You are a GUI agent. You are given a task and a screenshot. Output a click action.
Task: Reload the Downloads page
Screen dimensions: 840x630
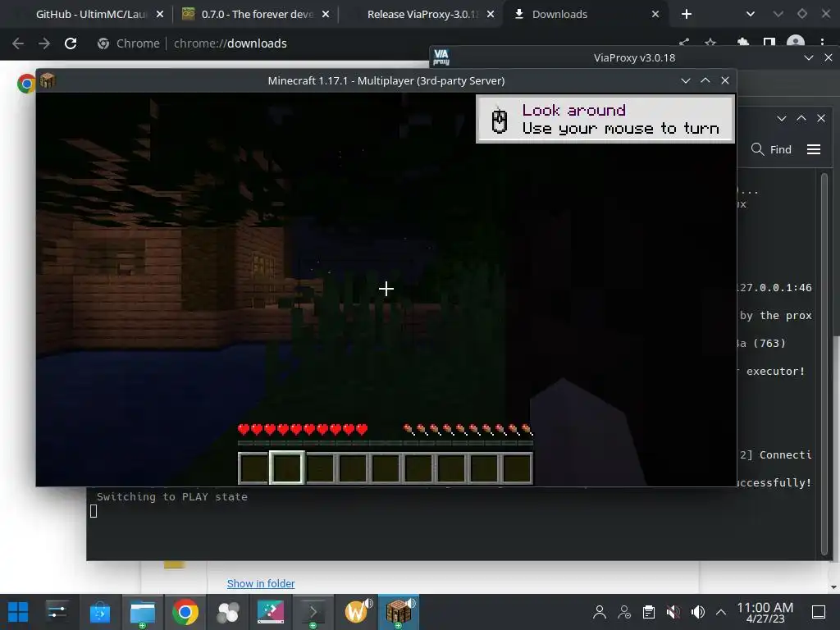pyautogui.click(x=71, y=43)
